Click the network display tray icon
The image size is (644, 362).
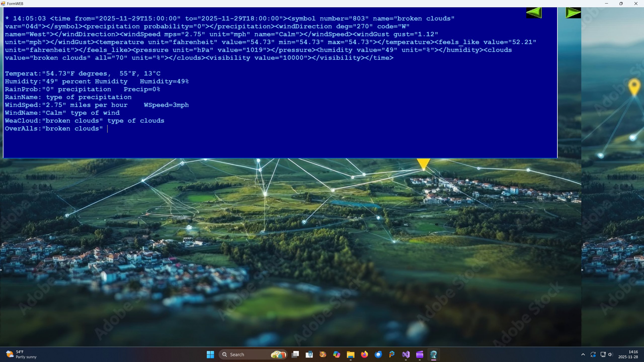pos(603,354)
